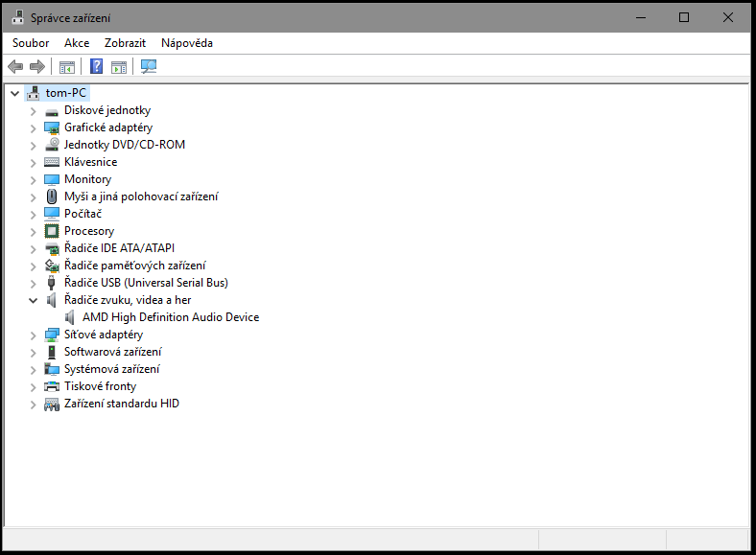Expand the Řadiče USB chevron
This screenshot has width=756, height=555.
click(33, 284)
